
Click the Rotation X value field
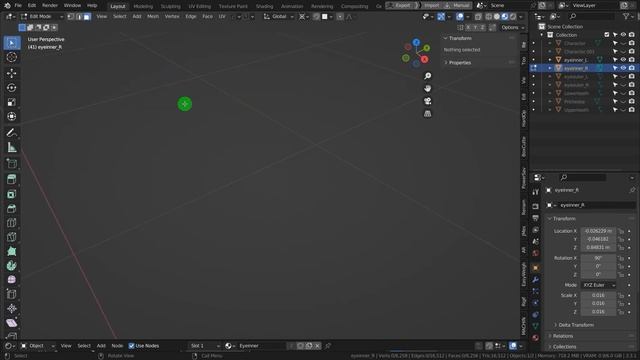tap(598, 258)
